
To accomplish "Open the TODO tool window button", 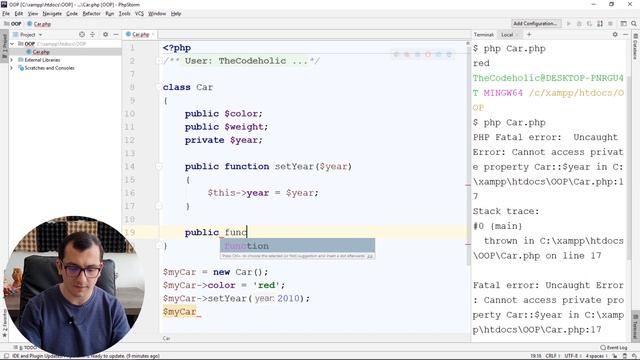I will click(x=25, y=347).
